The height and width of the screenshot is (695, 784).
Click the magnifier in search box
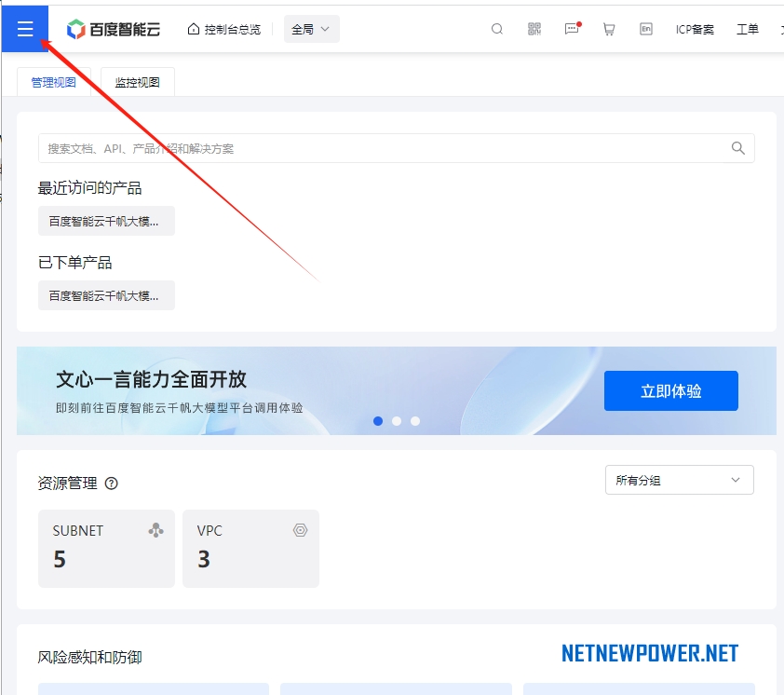pos(738,148)
